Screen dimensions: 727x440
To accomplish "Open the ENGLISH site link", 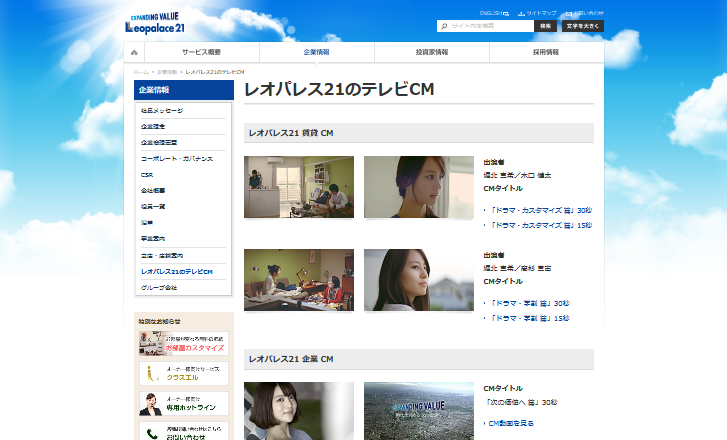I will [494, 13].
